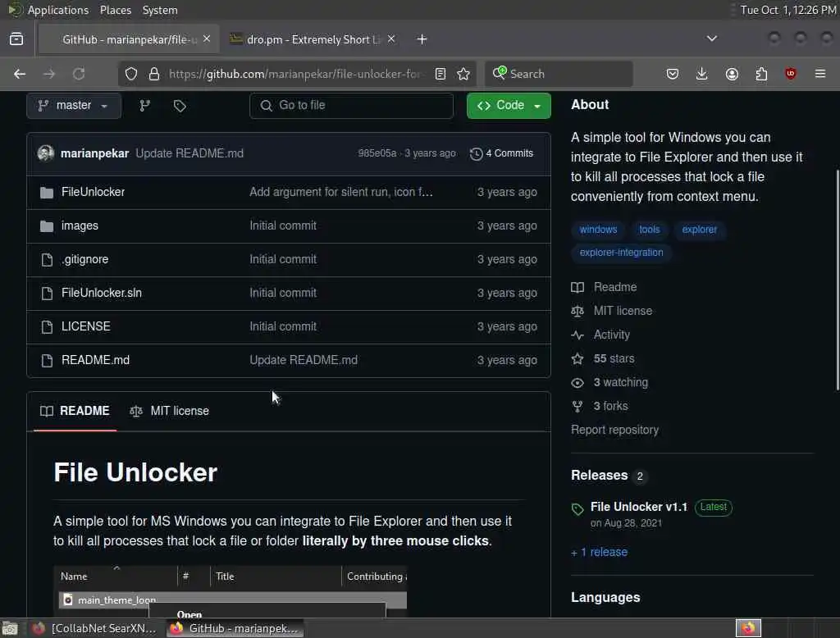Open the windows topic tag
The image size is (840, 638).
[x=598, y=230]
